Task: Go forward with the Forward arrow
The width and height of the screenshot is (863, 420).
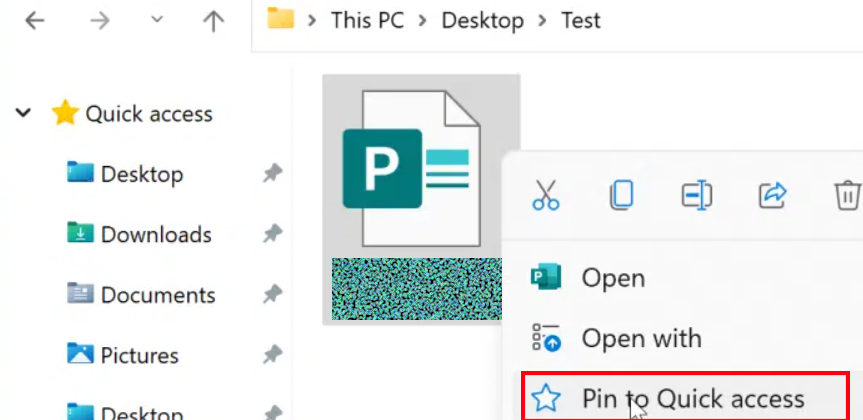Action: (99, 21)
